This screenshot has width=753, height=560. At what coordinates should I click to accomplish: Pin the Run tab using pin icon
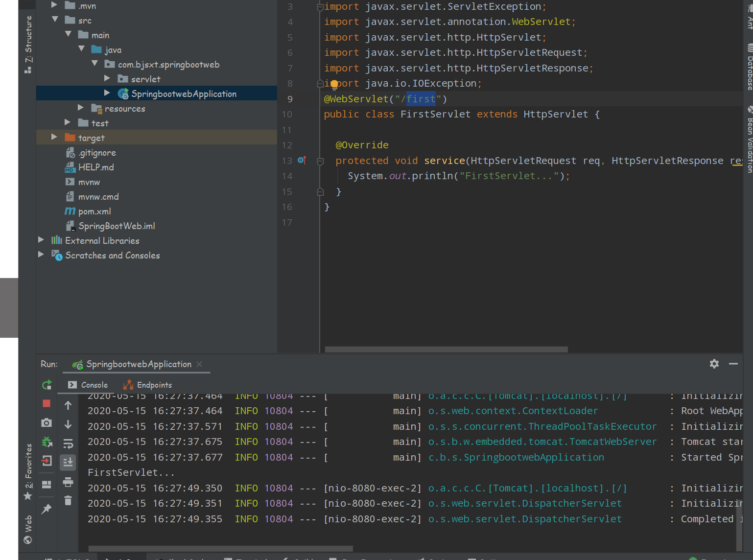[x=47, y=509]
